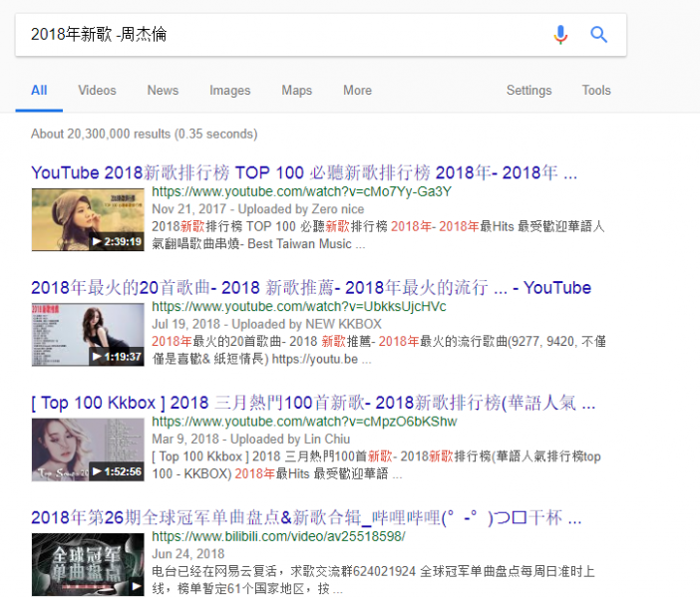The width and height of the screenshot is (700, 598).
Task: Click the snippet containing https://youtu.be
Action: click(379, 351)
